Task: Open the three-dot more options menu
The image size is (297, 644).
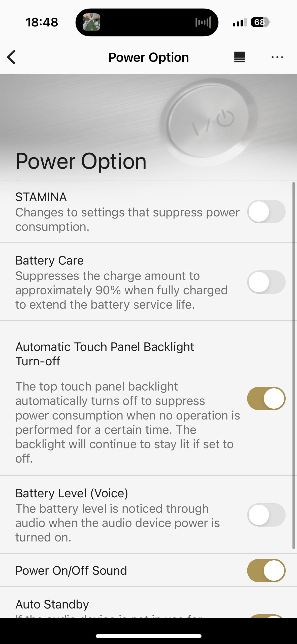Action: [x=277, y=57]
